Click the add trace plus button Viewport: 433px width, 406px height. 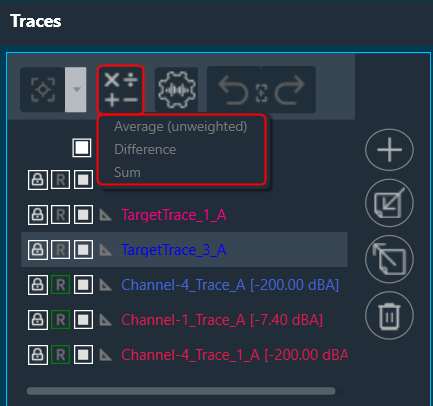click(389, 150)
